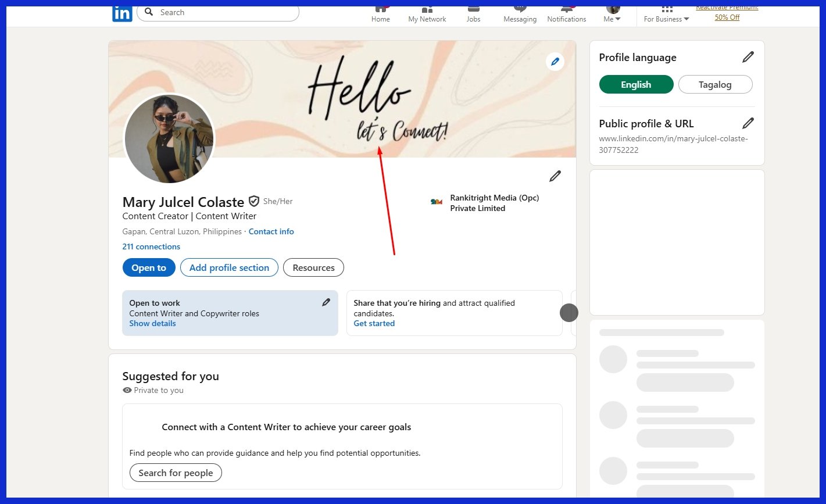Expand the For Business menu
The width and height of the screenshot is (826, 504).
(x=666, y=13)
